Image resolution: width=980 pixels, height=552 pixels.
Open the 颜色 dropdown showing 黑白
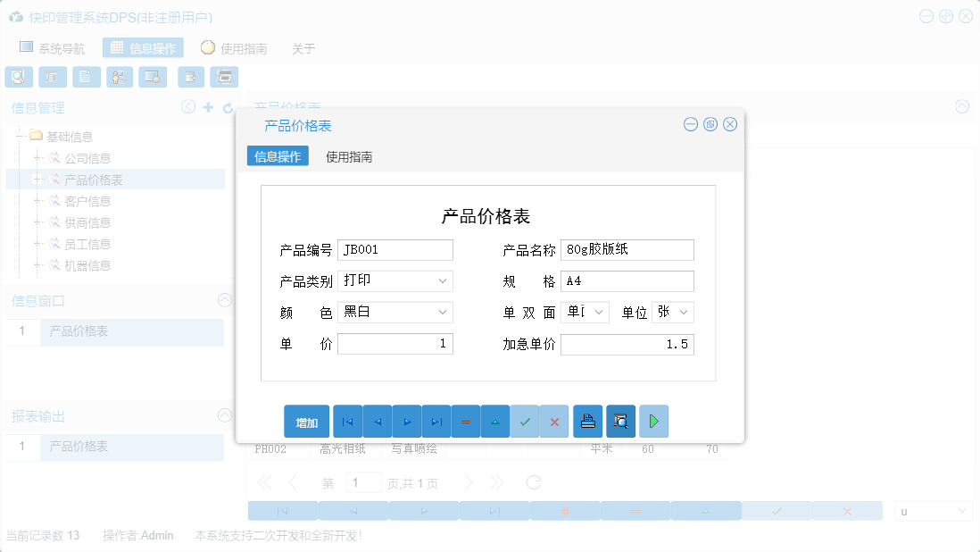[x=440, y=312]
